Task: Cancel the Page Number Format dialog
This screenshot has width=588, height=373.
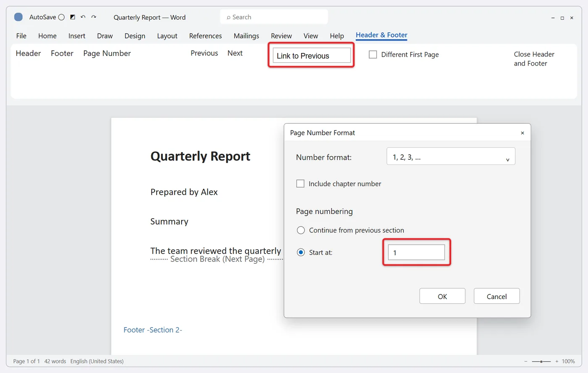Action: coord(497,296)
